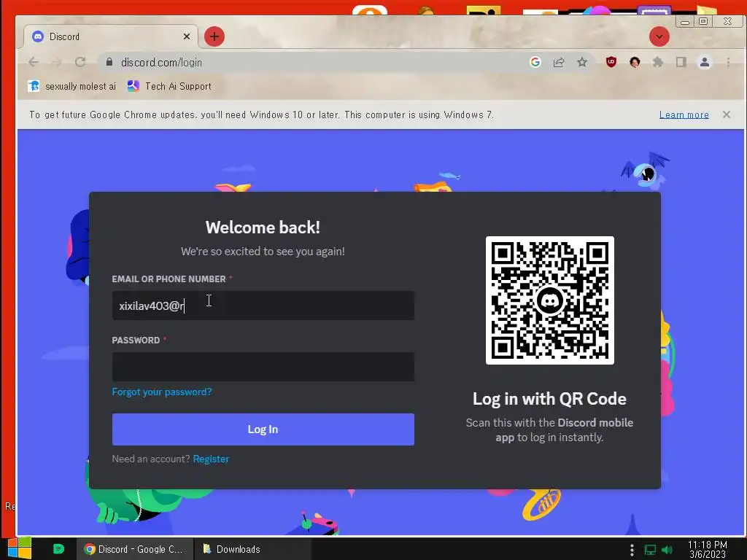This screenshot has height=560, width=747.
Task: Reload the page with refresh icon
Action: 80,63
